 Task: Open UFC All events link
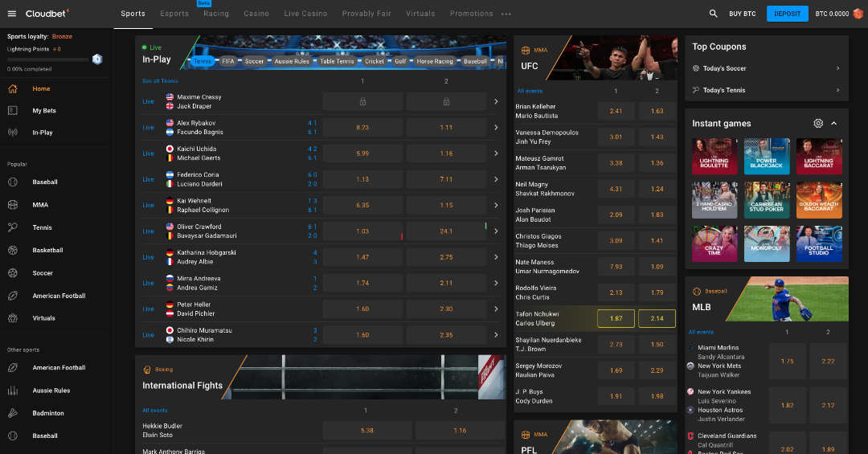[x=530, y=91]
